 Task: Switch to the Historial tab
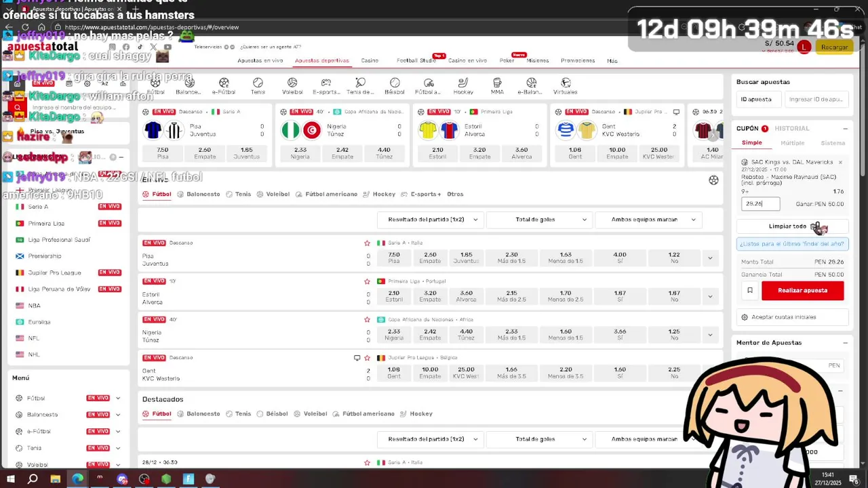tap(792, 129)
